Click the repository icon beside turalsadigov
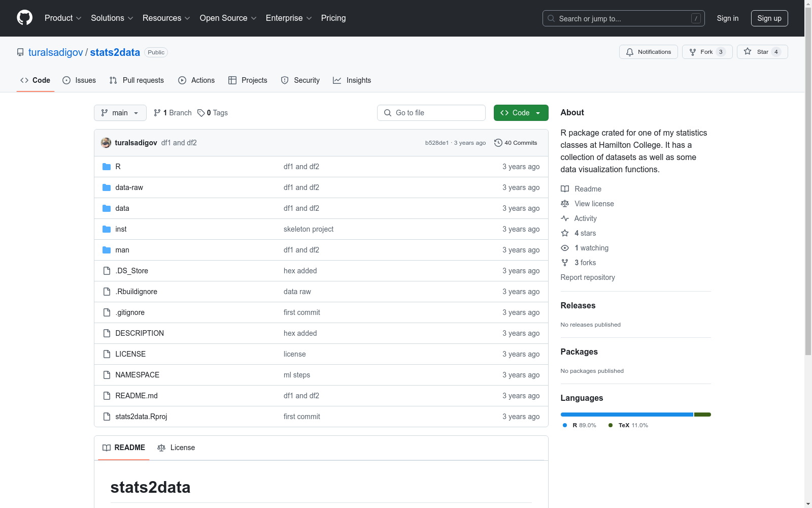Screen dimensions: 812x508 (x=20, y=52)
